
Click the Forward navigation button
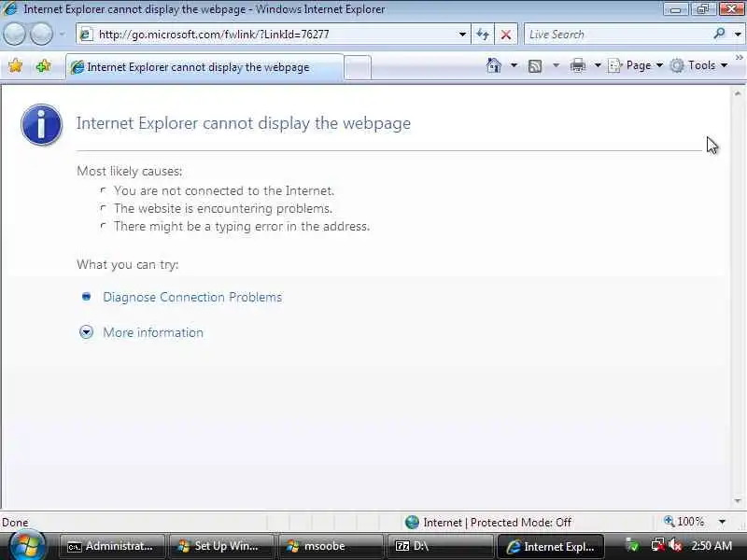pos(41,35)
